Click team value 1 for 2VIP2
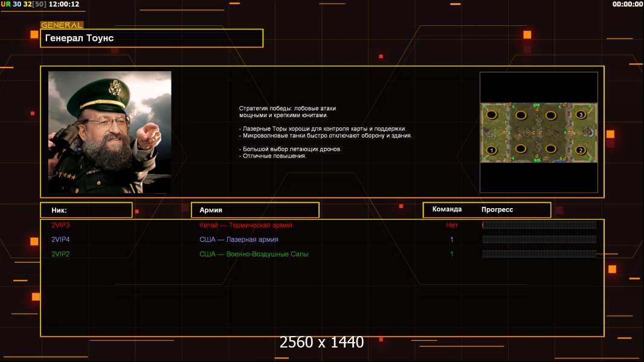644x362 pixels. click(x=452, y=254)
